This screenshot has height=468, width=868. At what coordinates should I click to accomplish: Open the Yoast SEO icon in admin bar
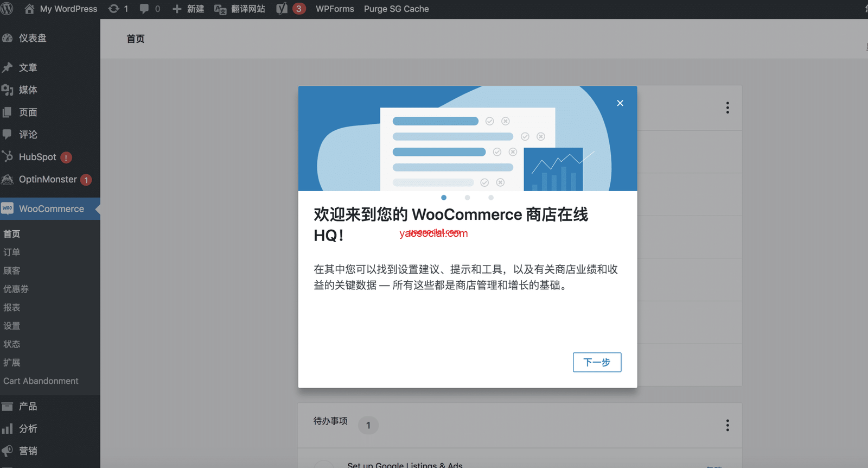[282, 9]
